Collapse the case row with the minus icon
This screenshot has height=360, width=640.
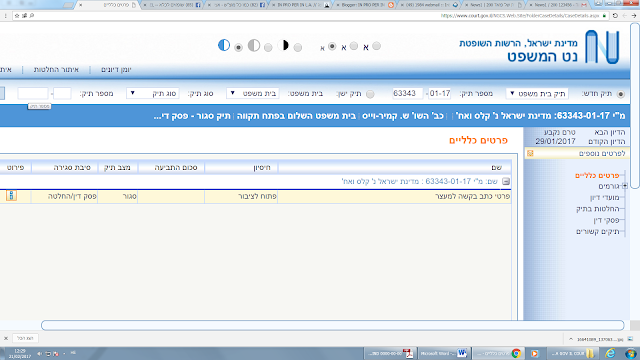coord(506,181)
